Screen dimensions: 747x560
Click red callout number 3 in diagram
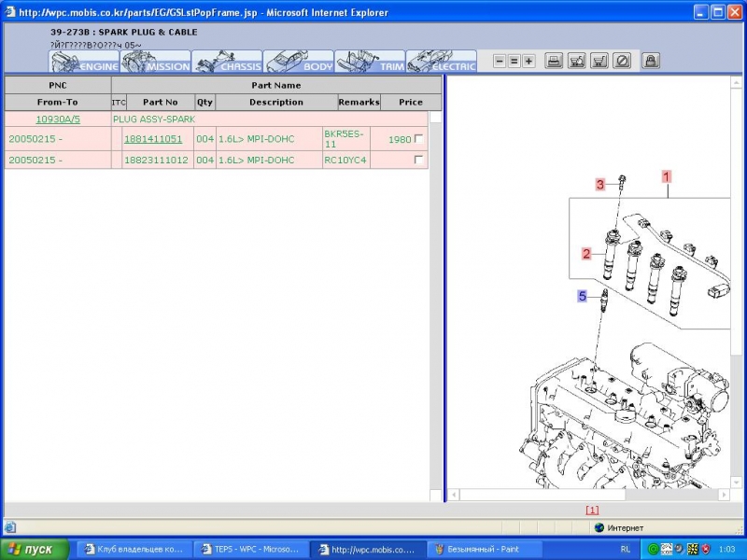(x=600, y=184)
